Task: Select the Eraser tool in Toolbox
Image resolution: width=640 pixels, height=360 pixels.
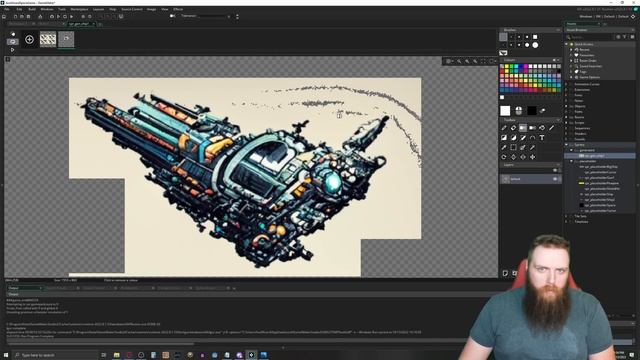Action: 513,128
